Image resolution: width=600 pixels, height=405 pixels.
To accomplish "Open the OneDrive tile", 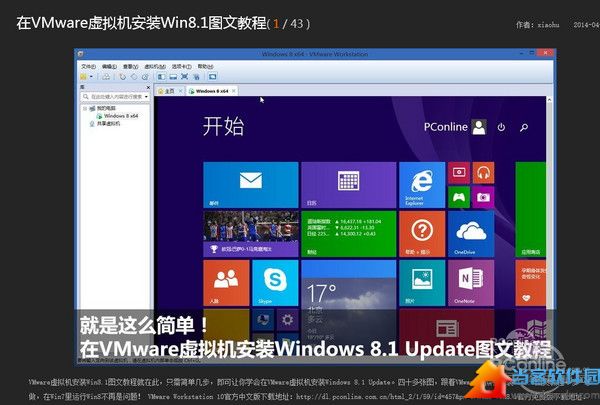I will pyautogui.click(x=471, y=234).
